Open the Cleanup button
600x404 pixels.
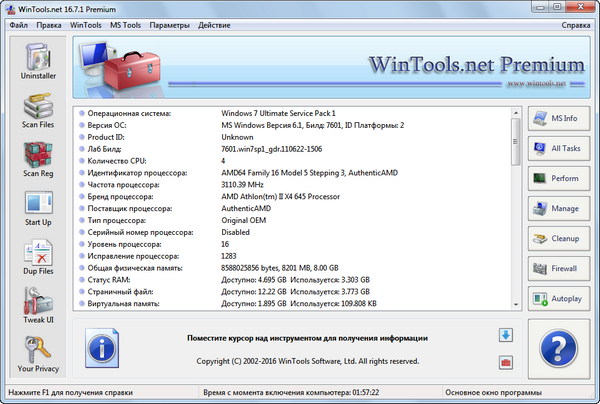coord(557,239)
